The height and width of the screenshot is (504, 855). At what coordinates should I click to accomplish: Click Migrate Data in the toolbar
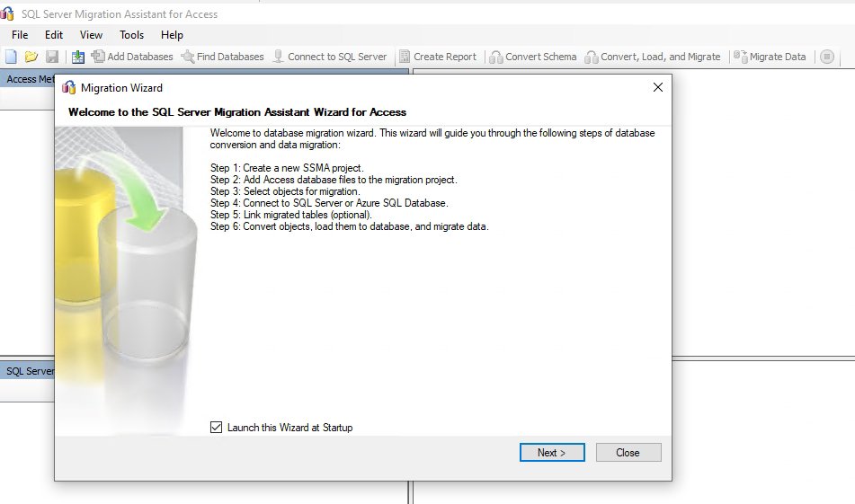coord(770,57)
